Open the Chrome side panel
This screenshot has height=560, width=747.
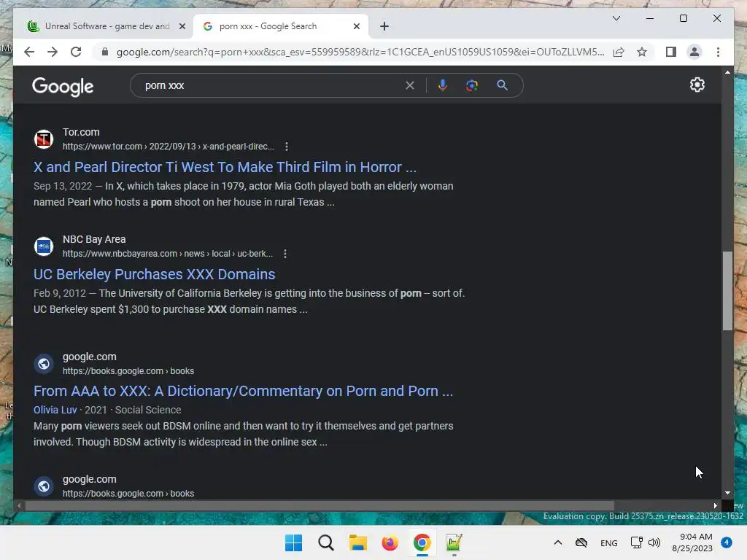671,52
